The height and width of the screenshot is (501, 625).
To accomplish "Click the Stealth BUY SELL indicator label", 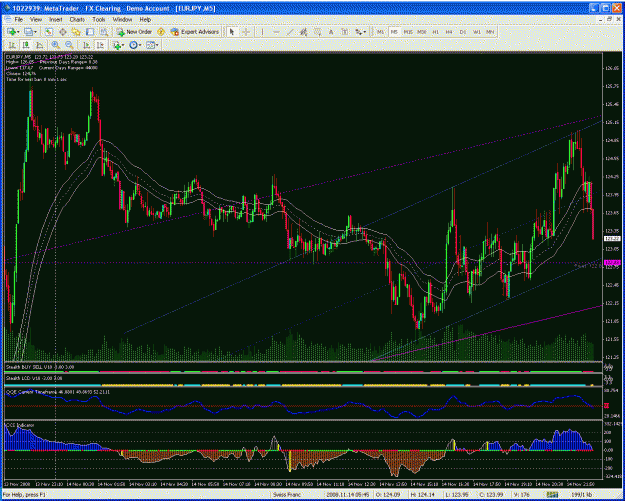I will (x=42, y=367).
